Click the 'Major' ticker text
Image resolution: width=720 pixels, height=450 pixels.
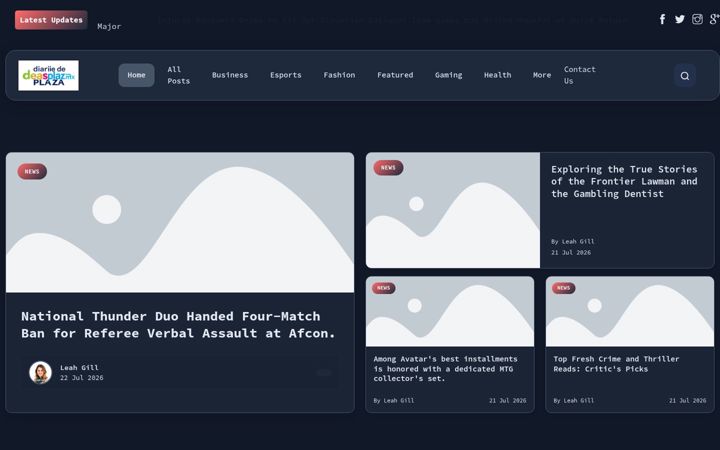(109, 27)
